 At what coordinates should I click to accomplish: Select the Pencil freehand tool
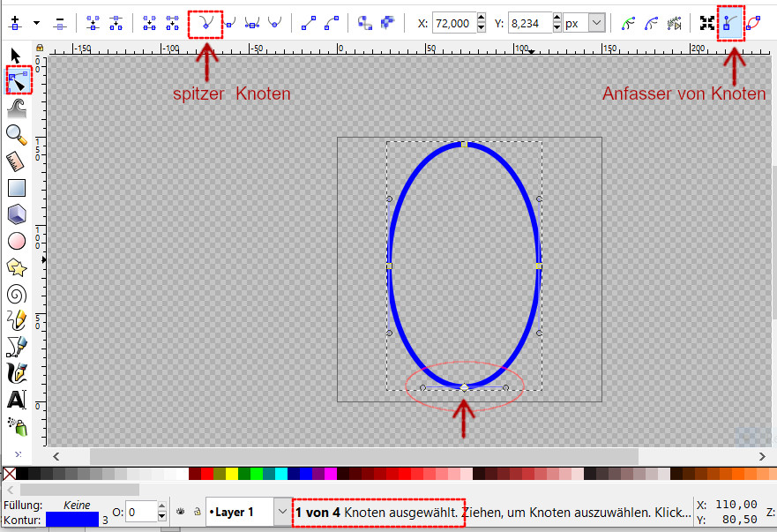pos(17,321)
